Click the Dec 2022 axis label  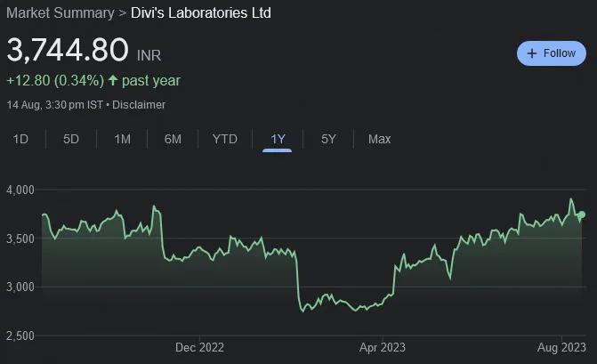[199, 348]
